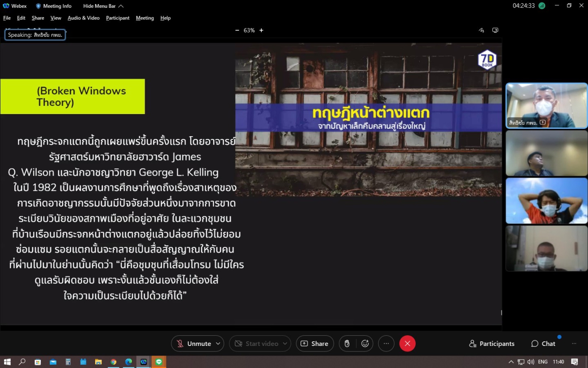
Task: Open the Participants panel
Action: coord(492,344)
